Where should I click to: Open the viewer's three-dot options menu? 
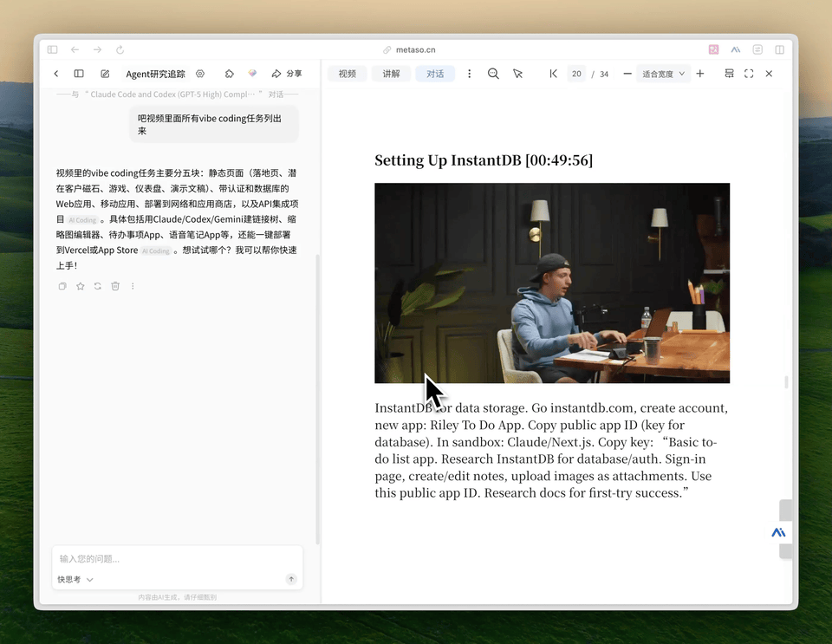(x=469, y=74)
